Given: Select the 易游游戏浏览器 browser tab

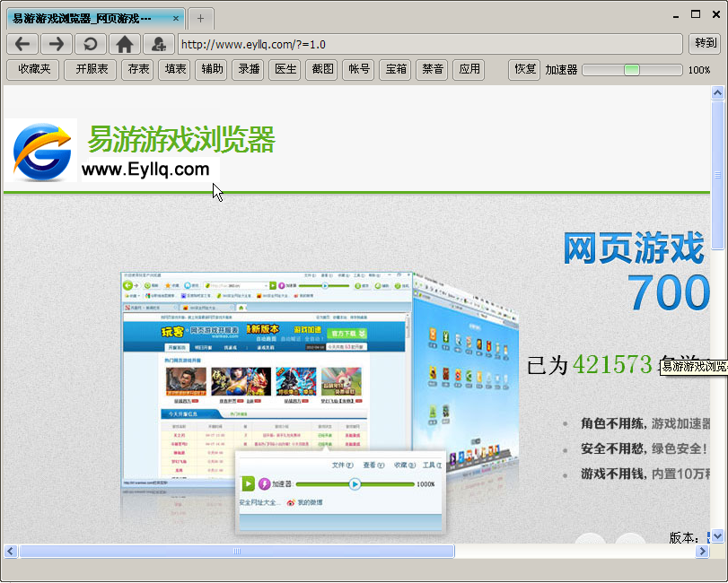Looking at the screenshot, I should 96,19.
